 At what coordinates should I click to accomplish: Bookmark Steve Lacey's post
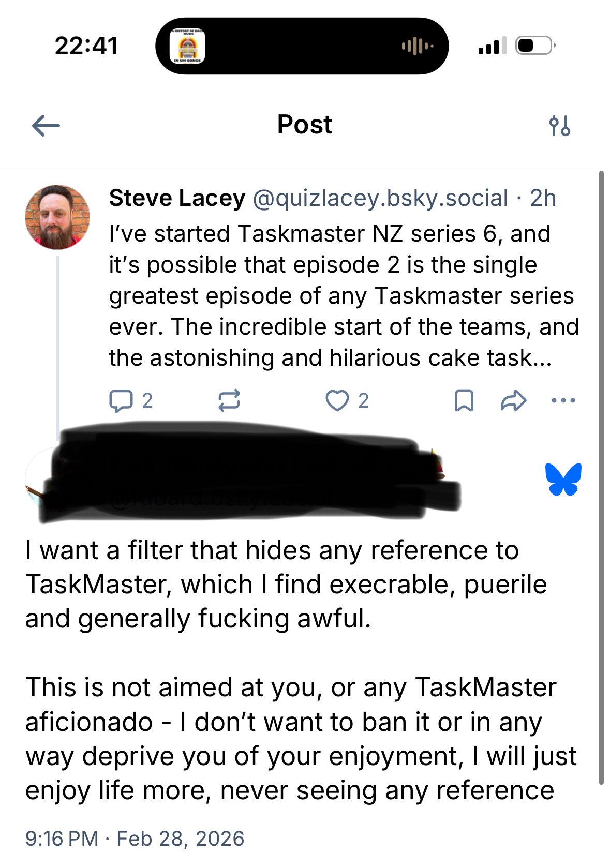coord(464,401)
